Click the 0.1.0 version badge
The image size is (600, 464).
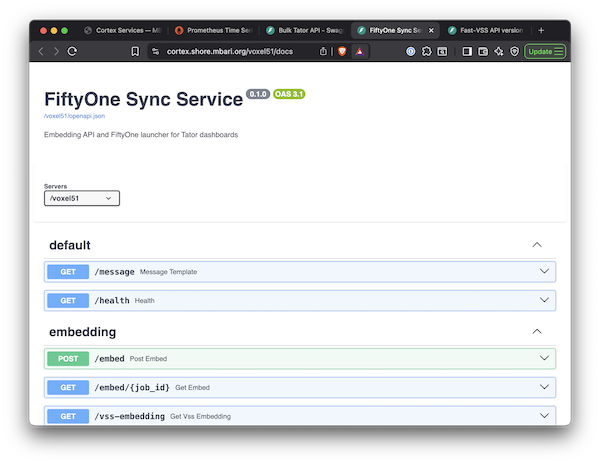(258, 94)
